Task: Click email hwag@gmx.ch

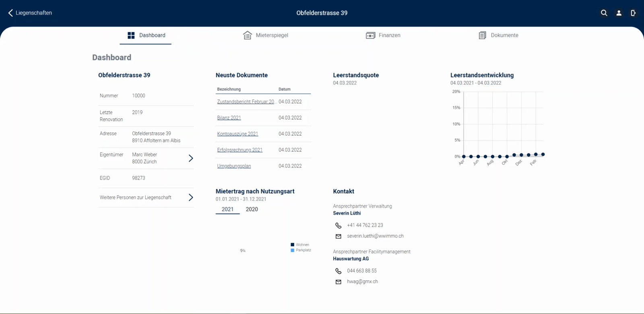Action: (362, 282)
